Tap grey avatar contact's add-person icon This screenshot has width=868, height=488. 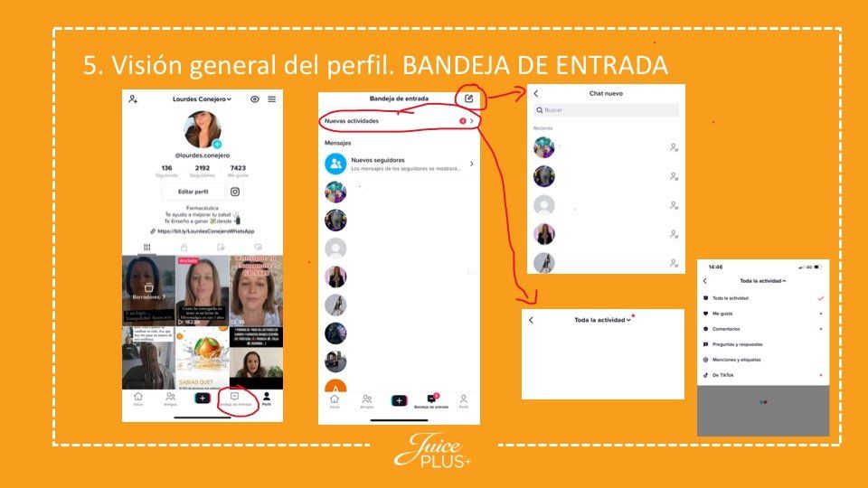(674, 205)
